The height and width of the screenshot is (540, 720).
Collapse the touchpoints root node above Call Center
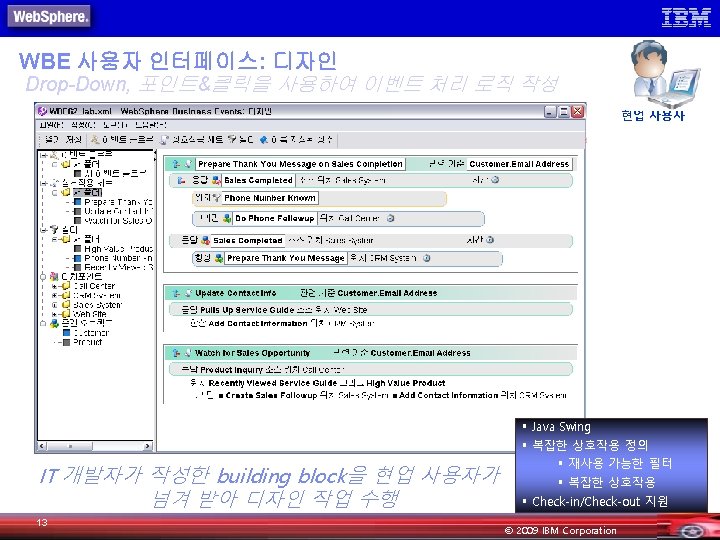click(x=44, y=276)
